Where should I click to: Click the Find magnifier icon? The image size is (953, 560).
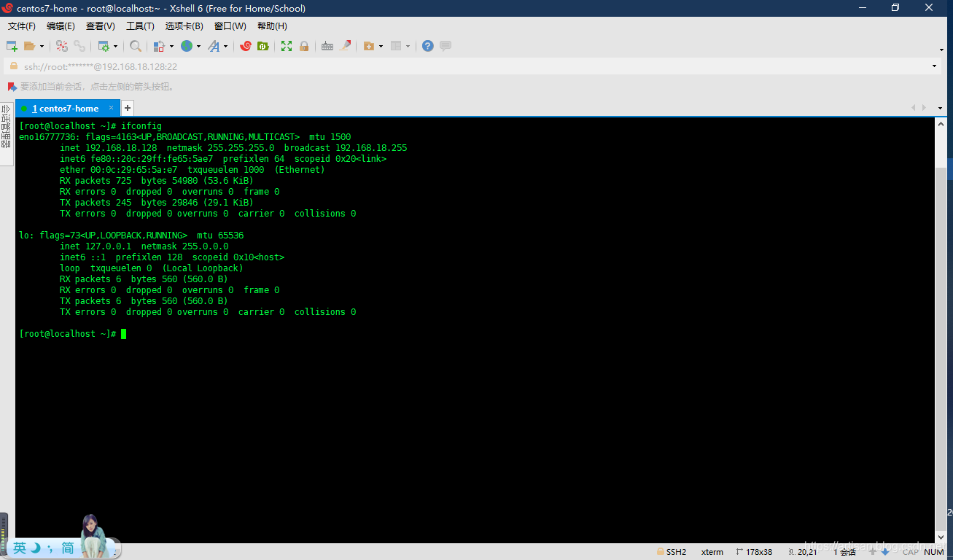[136, 46]
